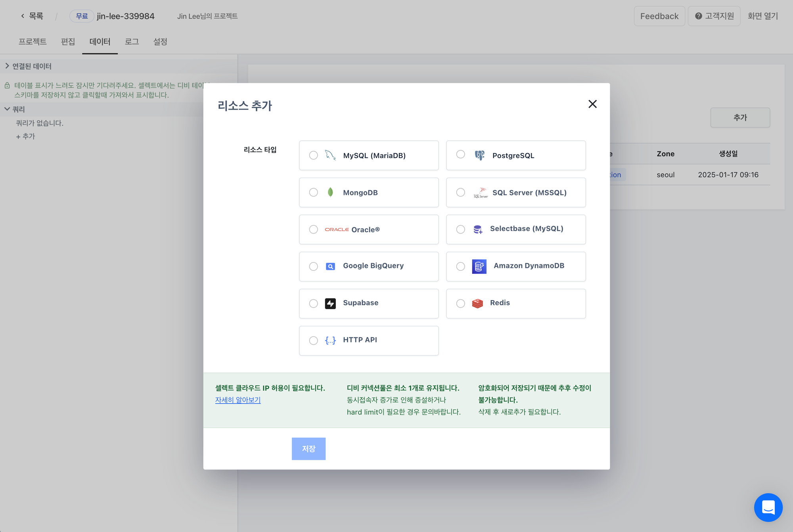Screen dimensions: 793x532
Task: Click the Amazon DynamoDB icon
Action: pyautogui.click(x=479, y=266)
